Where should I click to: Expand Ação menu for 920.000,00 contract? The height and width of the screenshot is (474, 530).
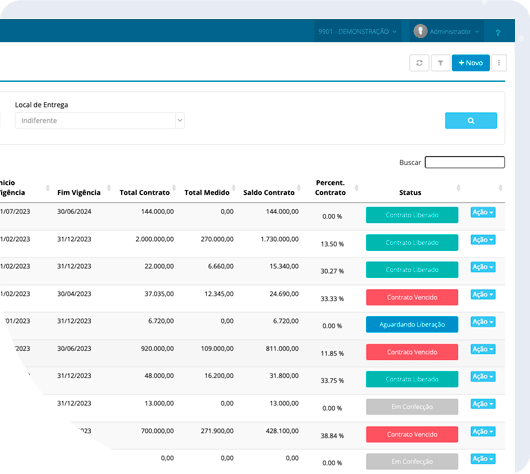coord(483,349)
